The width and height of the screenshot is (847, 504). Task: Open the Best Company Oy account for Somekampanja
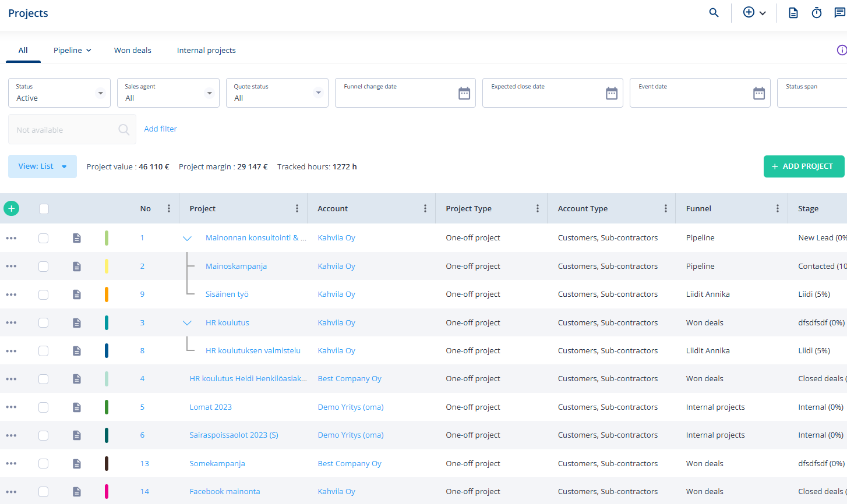pos(350,463)
